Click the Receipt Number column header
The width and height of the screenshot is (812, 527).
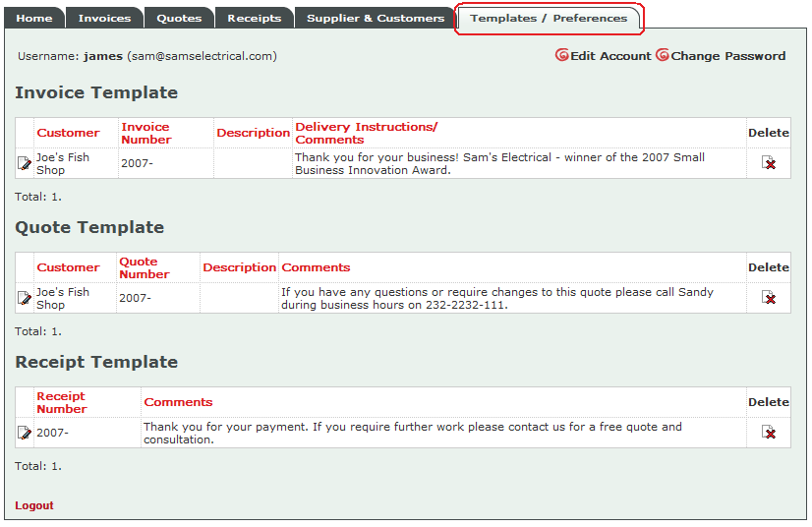pos(62,402)
